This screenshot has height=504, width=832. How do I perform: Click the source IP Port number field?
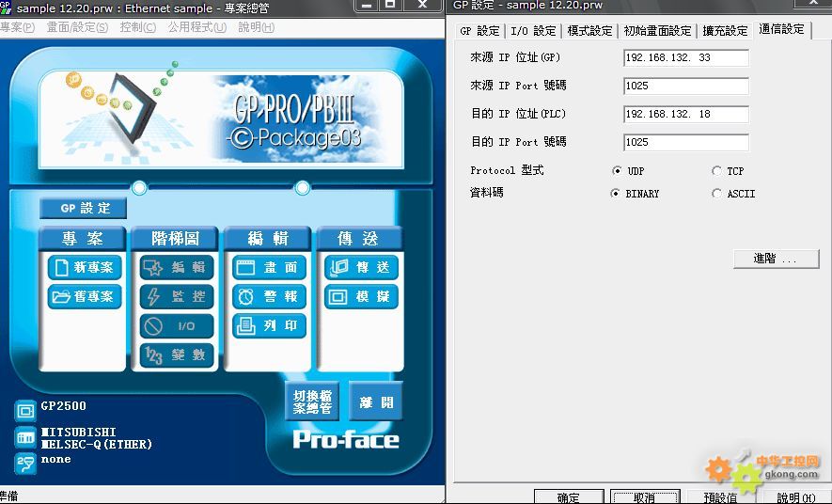coord(686,86)
